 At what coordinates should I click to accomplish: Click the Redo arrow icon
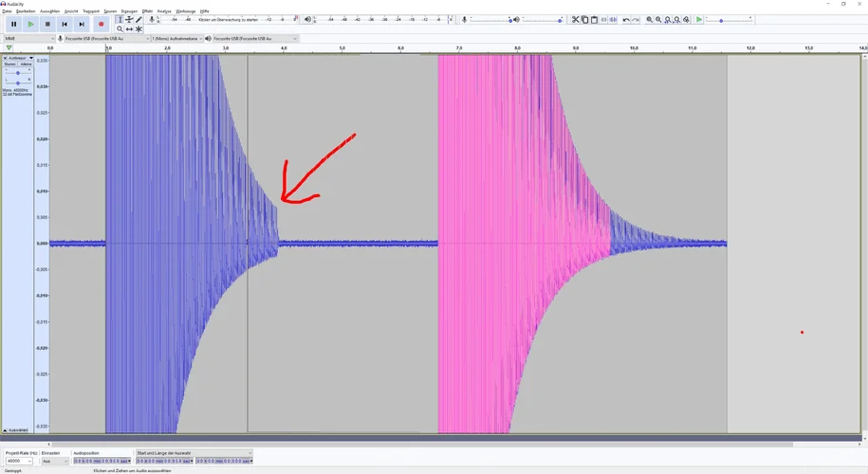tap(636, 19)
